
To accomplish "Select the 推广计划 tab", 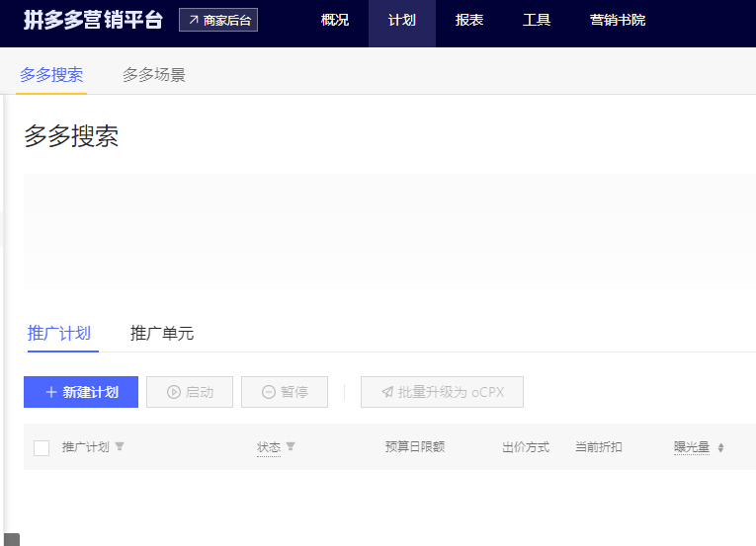I will pos(59,333).
